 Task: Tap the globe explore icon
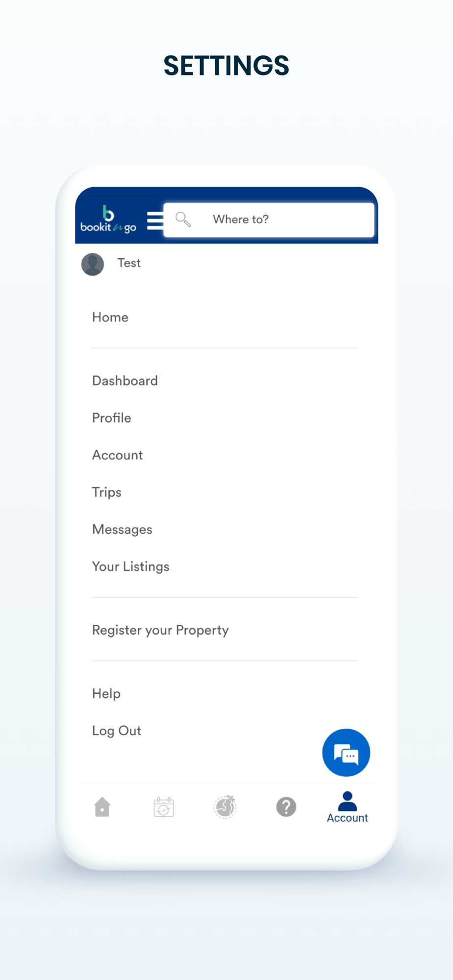tap(225, 807)
